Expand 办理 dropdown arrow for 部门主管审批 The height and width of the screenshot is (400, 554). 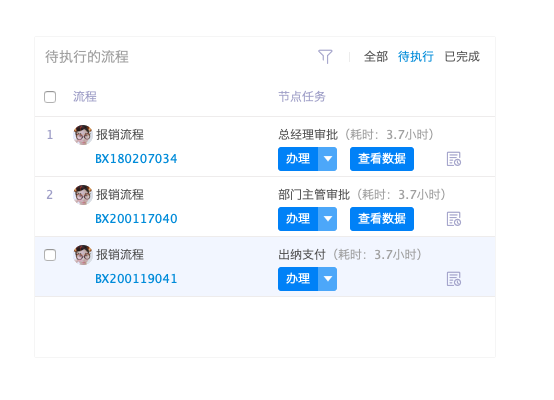(x=328, y=219)
